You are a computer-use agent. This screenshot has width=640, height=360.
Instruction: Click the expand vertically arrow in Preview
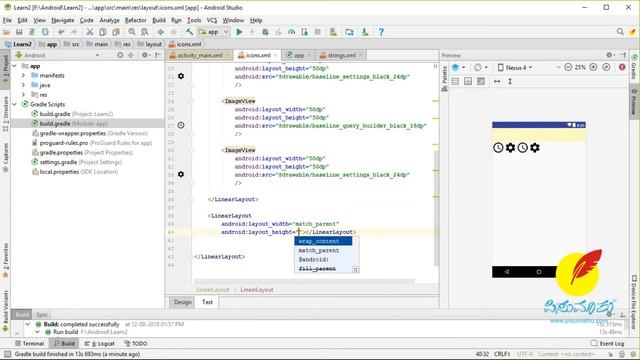[510, 82]
